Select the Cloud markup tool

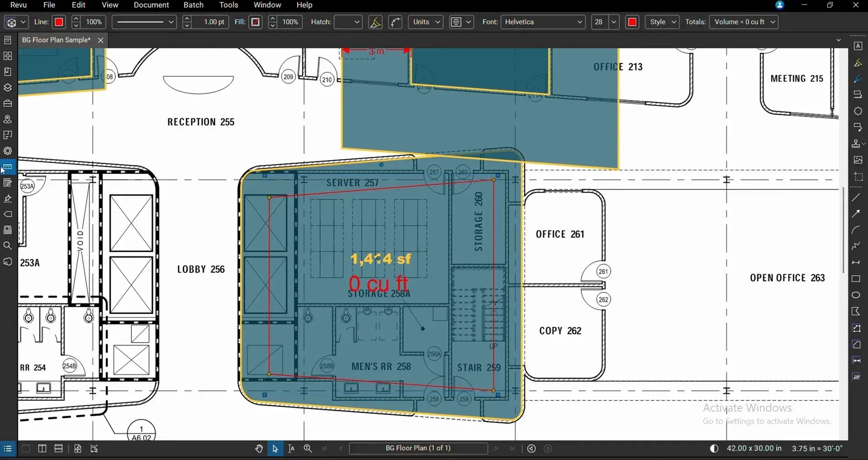(x=858, y=111)
